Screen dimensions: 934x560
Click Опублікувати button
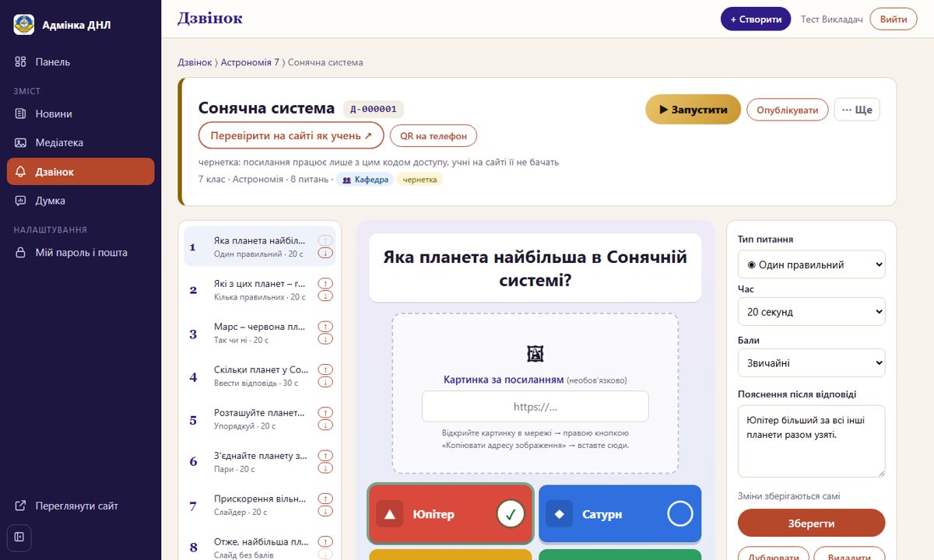click(788, 110)
